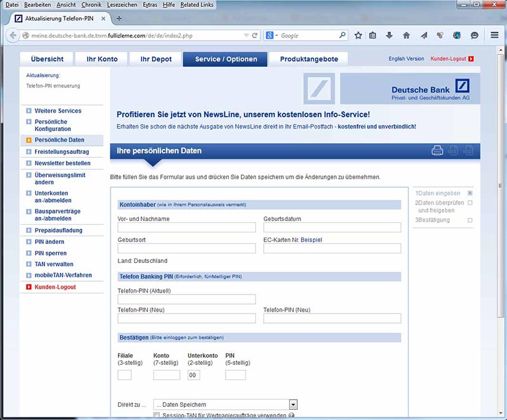Open a new tab with the plus icon

coord(119,18)
